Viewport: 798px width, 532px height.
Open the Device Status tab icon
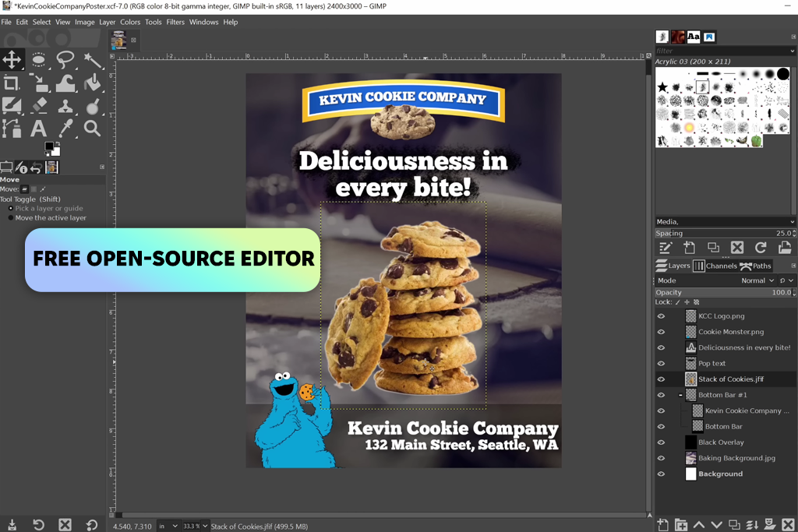pos(21,167)
